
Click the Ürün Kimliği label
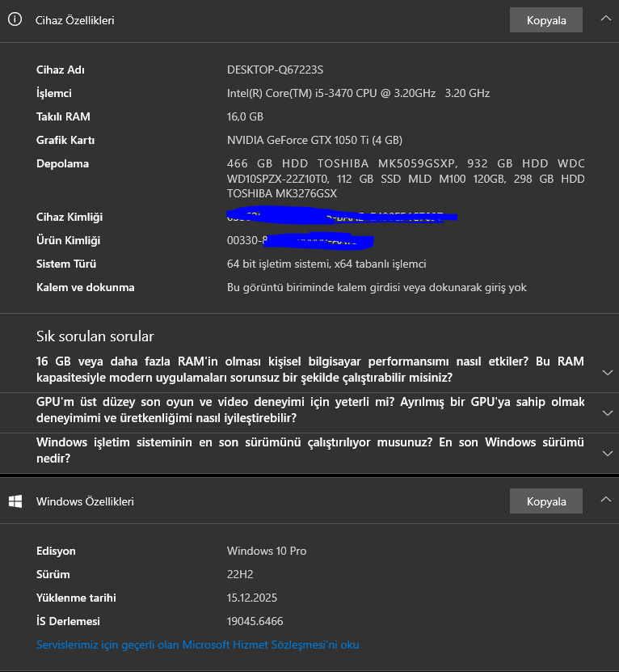tap(68, 240)
